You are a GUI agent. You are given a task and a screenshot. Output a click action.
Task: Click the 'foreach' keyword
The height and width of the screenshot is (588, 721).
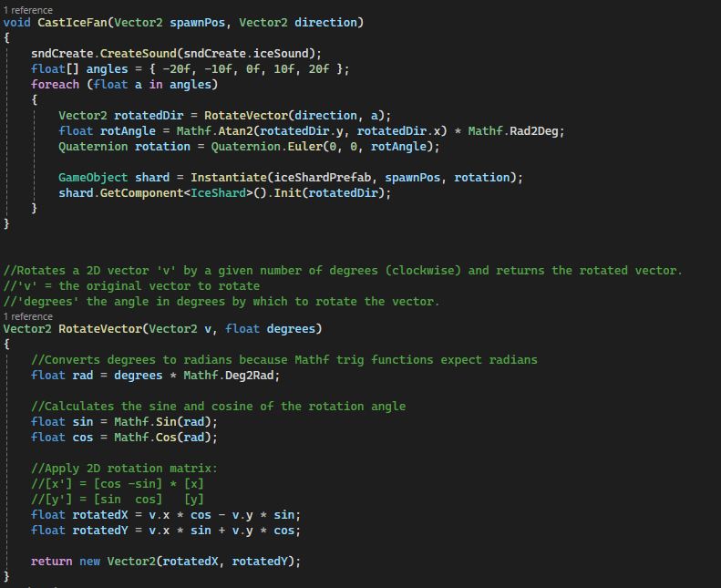coord(55,84)
